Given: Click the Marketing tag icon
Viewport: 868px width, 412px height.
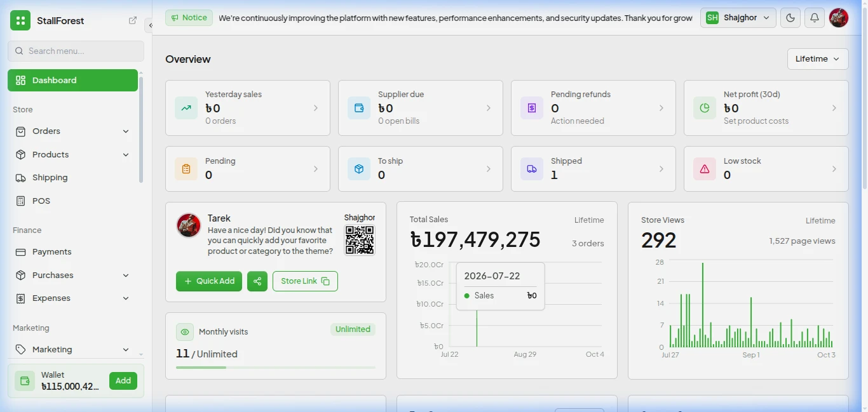Looking at the screenshot, I should click(x=20, y=350).
